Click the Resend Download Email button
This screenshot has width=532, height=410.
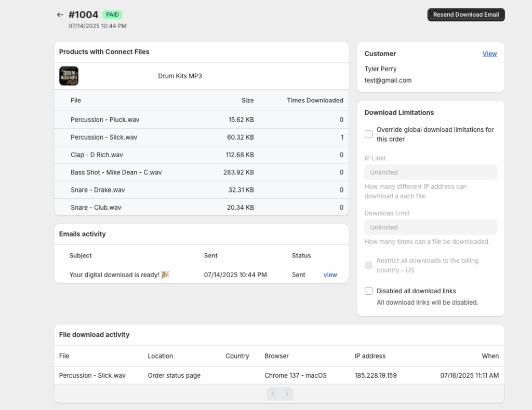tap(466, 15)
